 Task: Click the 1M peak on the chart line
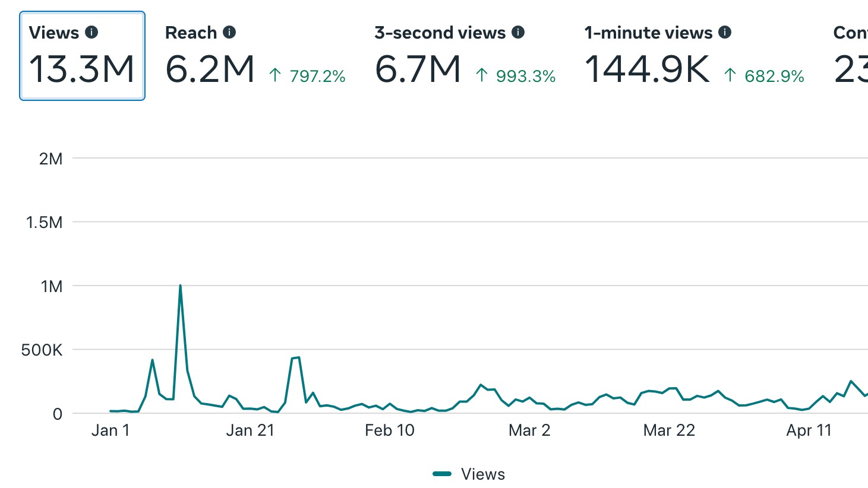pyautogui.click(x=180, y=286)
